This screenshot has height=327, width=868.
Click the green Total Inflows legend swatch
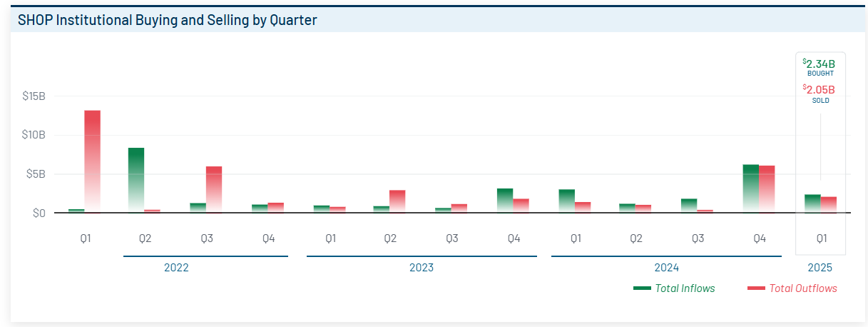(642, 288)
